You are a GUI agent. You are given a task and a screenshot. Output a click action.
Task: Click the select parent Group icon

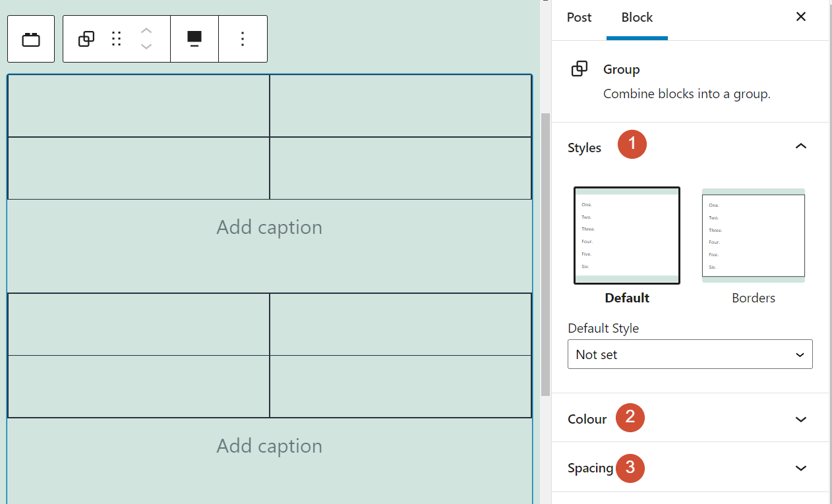tap(86, 38)
